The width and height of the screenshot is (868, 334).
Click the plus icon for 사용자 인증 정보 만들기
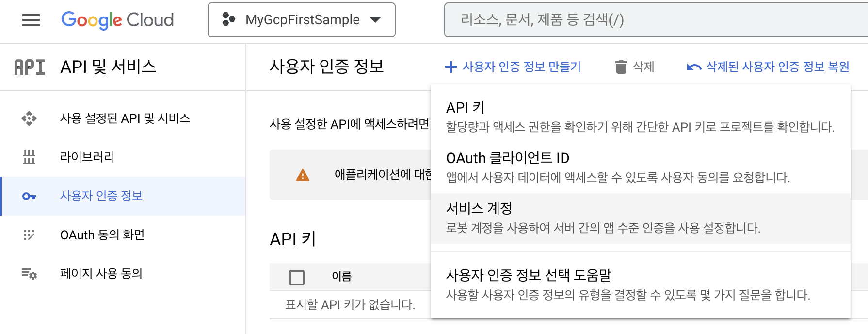coord(451,67)
